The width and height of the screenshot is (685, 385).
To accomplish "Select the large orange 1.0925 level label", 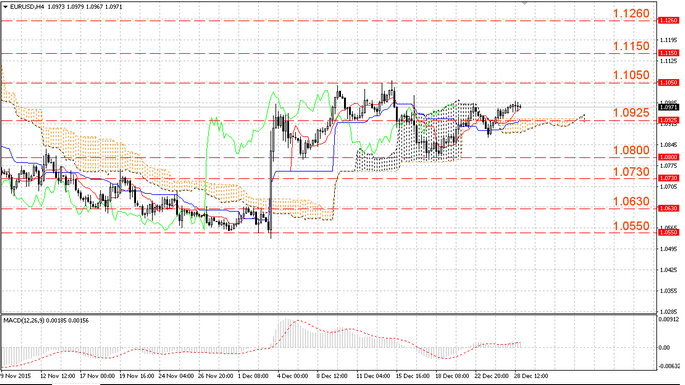I will tap(631, 113).
